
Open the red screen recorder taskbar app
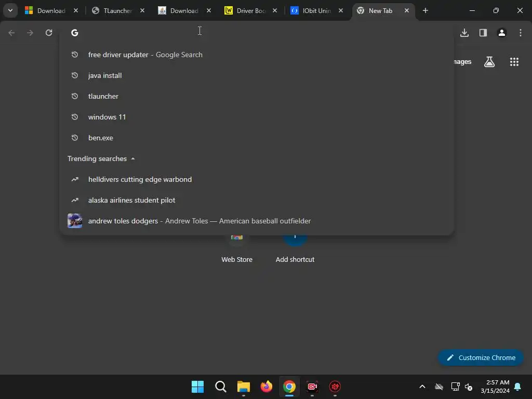tap(312, 387)
